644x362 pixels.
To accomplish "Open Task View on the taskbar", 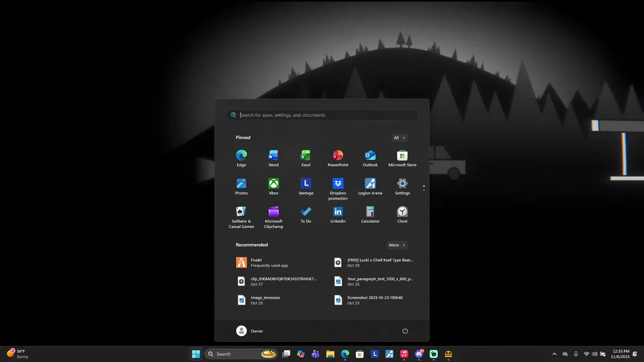I will point(286,354).
